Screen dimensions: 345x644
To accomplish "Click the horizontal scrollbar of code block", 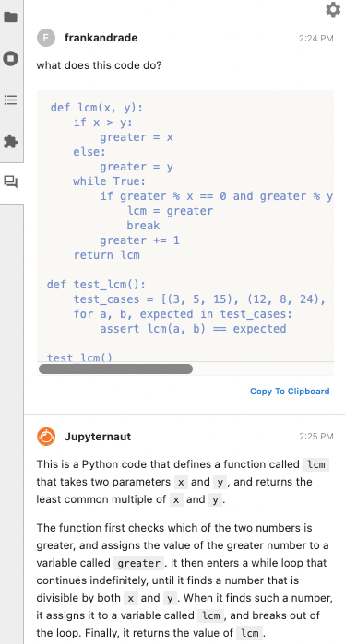I will [115, 369].
